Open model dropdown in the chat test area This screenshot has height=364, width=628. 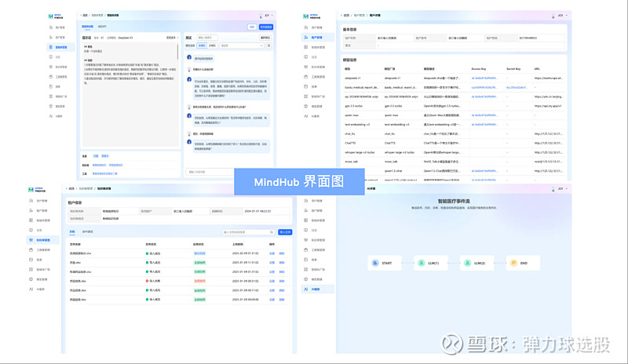[242, 45]
